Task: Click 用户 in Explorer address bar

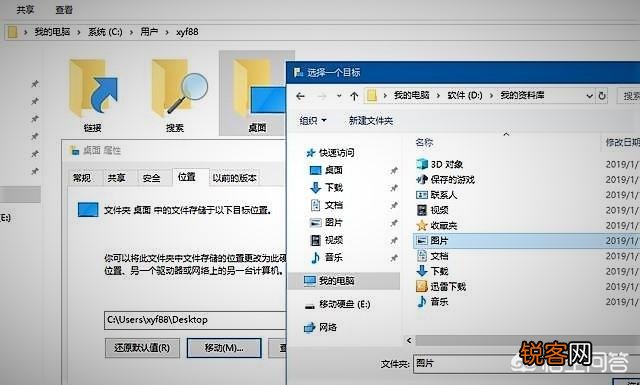Action: [149, 32]
